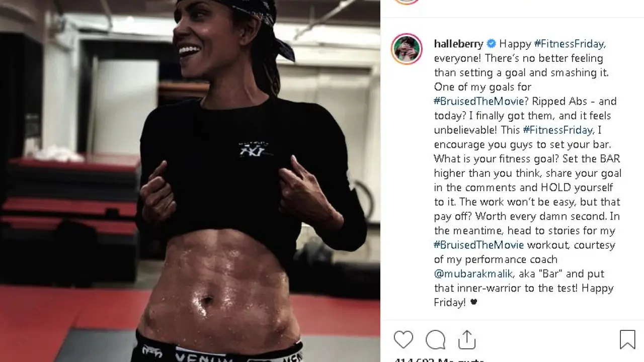The height and width of the screenshot is (362, 644).
Task: Open #FitnessFriday hashtag following the word This
Action: point(558,130)
